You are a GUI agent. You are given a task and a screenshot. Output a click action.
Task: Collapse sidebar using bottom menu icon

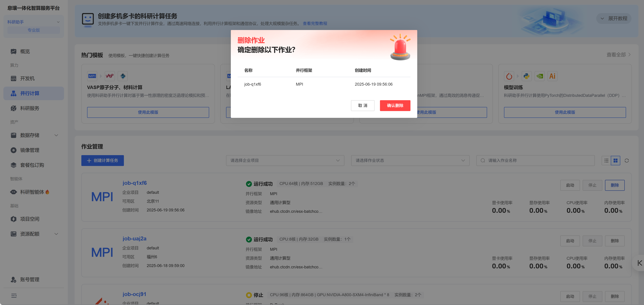point(14,296)
